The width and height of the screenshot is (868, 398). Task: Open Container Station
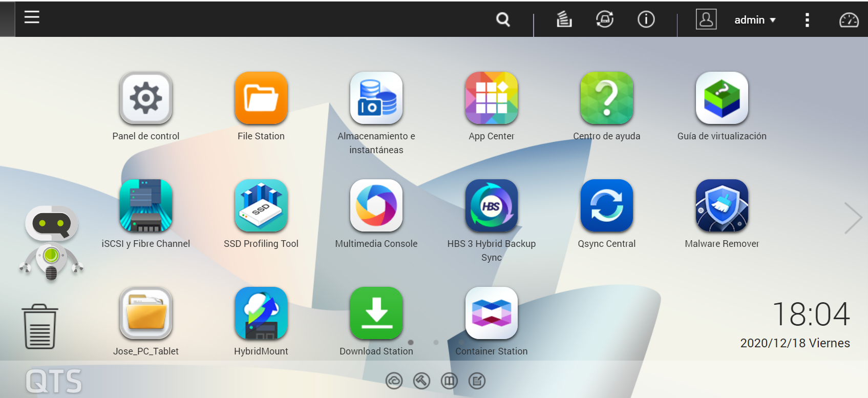tap(492, 313)
